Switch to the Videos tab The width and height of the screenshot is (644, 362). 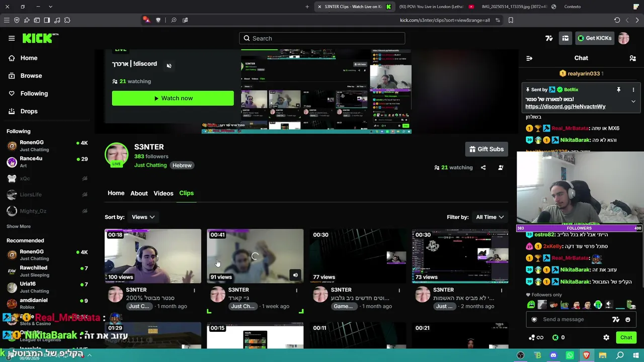pos(163,193)
